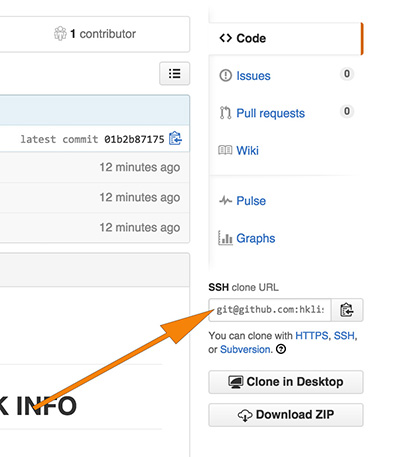Open the Pulse activity page
The image size is (400, 457).
coord(251,201)
